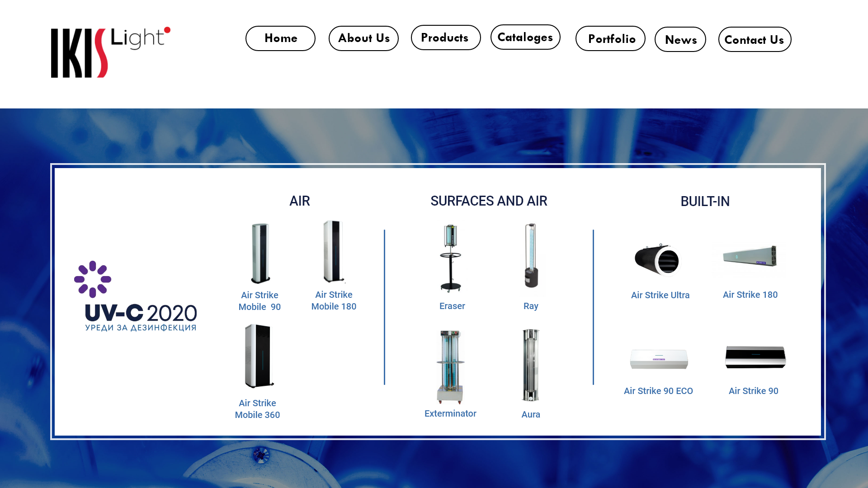Open the Ray product link
Screen dimensions: 868x488
531,306
